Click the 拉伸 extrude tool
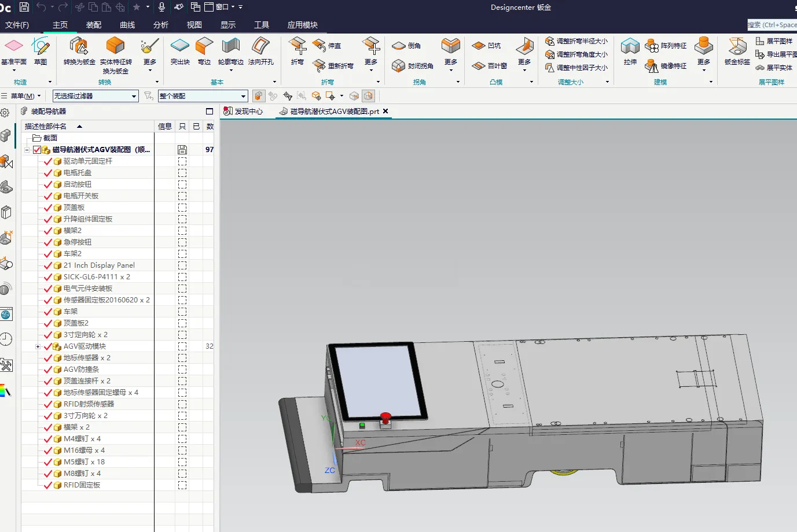The image size is (797, 532). 630,51
